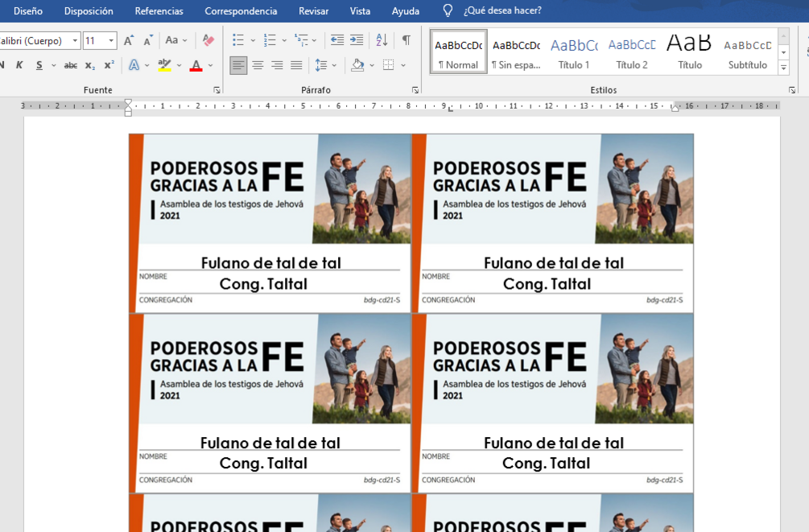
Task: Apply paragraph shading with the paint bucket
Action: [x=357, y=65]
